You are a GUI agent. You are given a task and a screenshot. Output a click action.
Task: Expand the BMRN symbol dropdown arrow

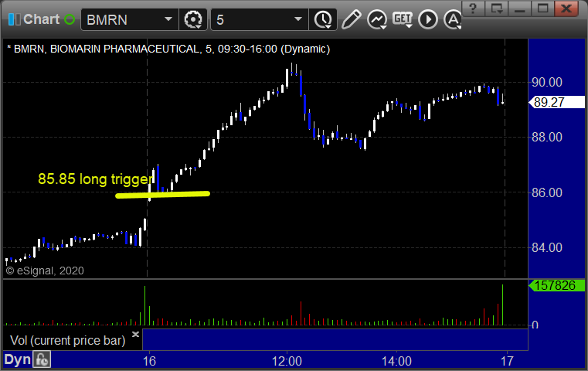[x=168, y=19]
